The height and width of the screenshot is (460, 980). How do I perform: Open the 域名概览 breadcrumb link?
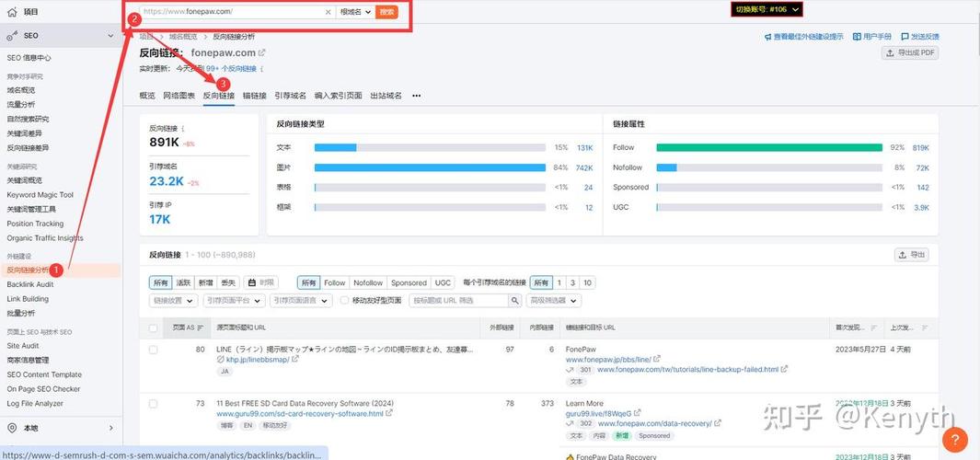(183, 37)
